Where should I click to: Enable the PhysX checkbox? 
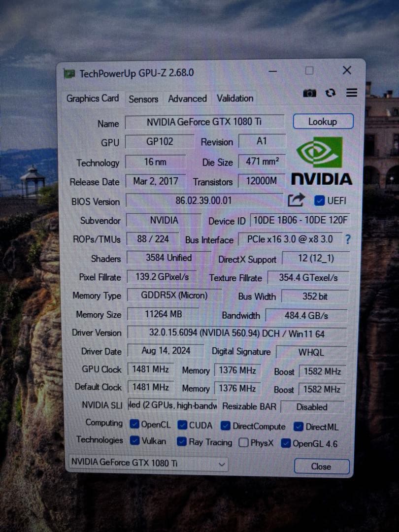243,443
